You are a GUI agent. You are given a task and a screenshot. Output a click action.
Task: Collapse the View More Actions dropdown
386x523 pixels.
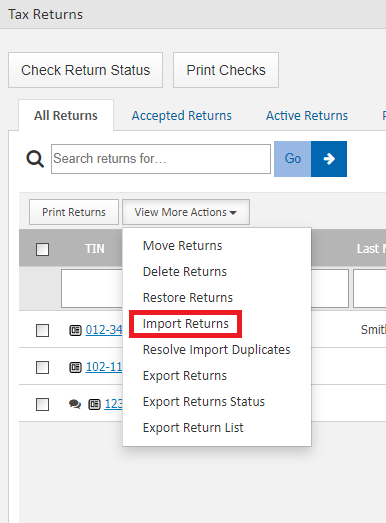(x=186, y=212)
